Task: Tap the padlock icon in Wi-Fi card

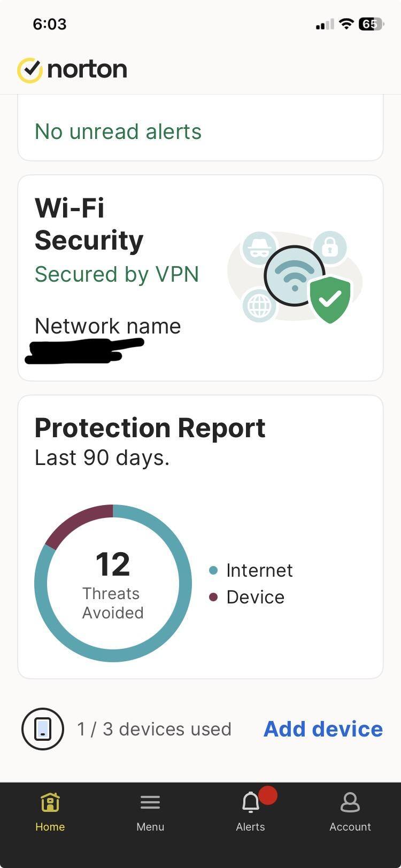Action: 330,247
